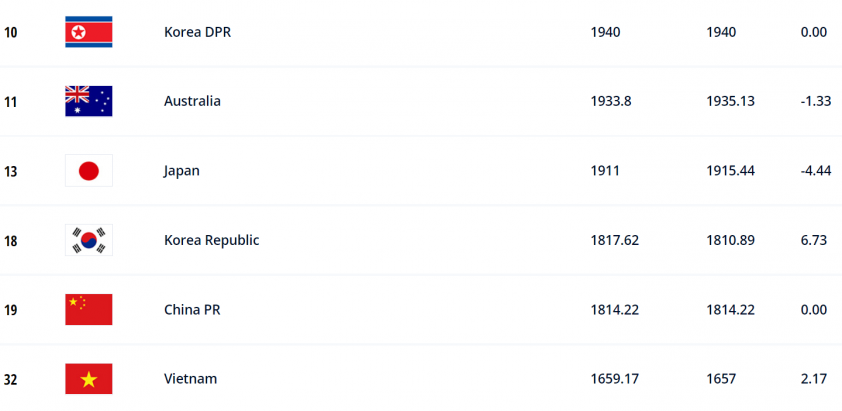This screenshot has height=411, width=842.
Task: Click the Vietnam flag icon
Action: pos(89,379)
